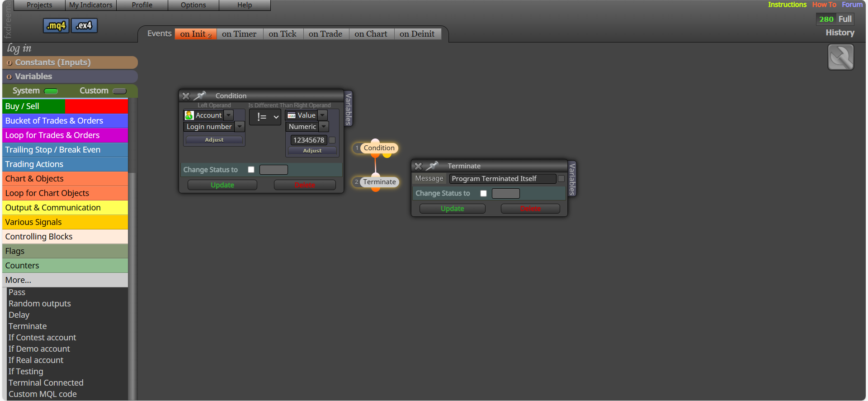Tick the checkbox beside Message field
Viewport: 868px width, 401px height.
pos(561,179)
